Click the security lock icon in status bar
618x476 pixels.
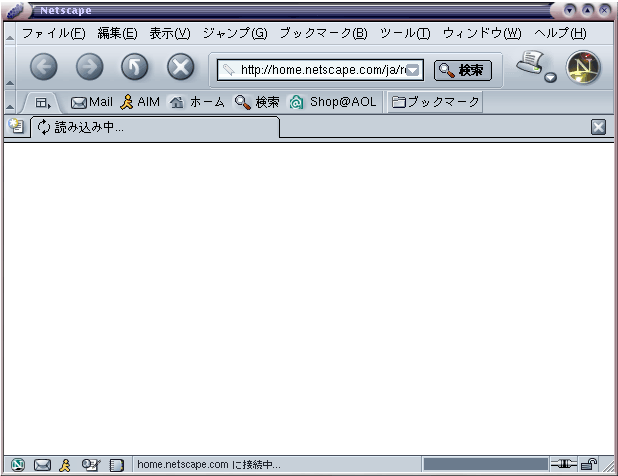(x=589, y=465)
